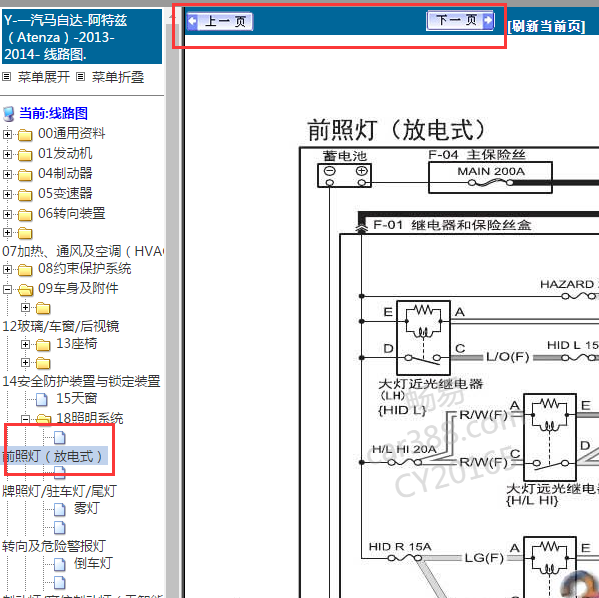Expand the 08约束保护系统 tree node
The height and width of the screenshot is (598, 599).
7,269
